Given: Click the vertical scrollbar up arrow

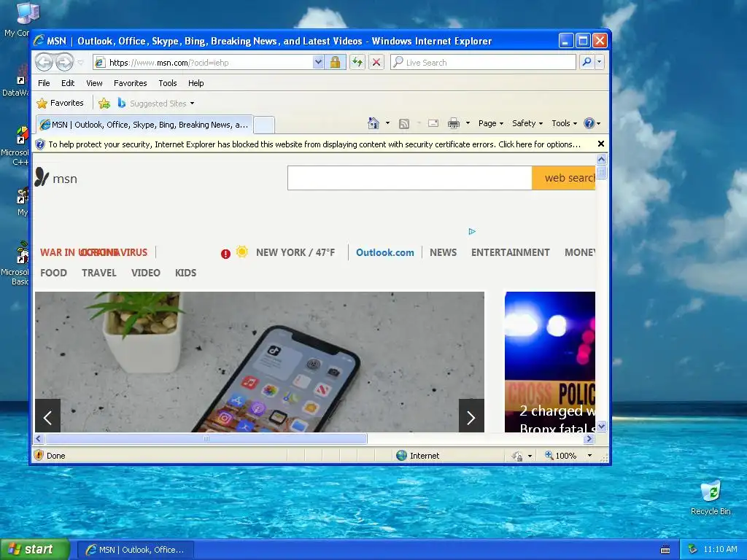Looking at the screenshot, I should coord(601,159).
